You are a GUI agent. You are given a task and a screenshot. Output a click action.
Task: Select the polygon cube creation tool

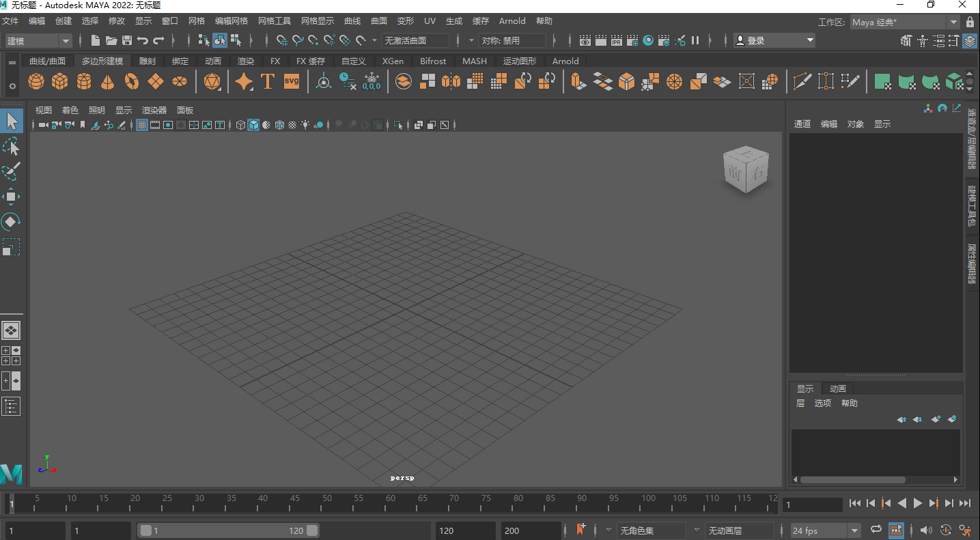60,81
